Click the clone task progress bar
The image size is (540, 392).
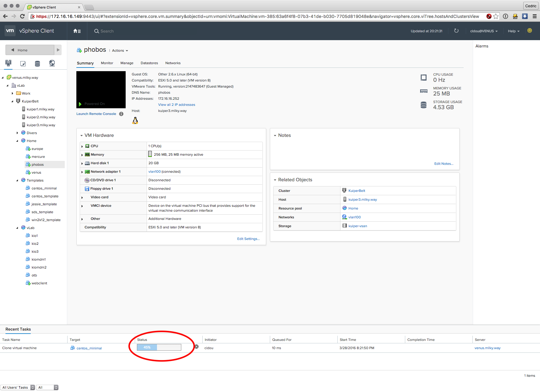coord(159,347)
